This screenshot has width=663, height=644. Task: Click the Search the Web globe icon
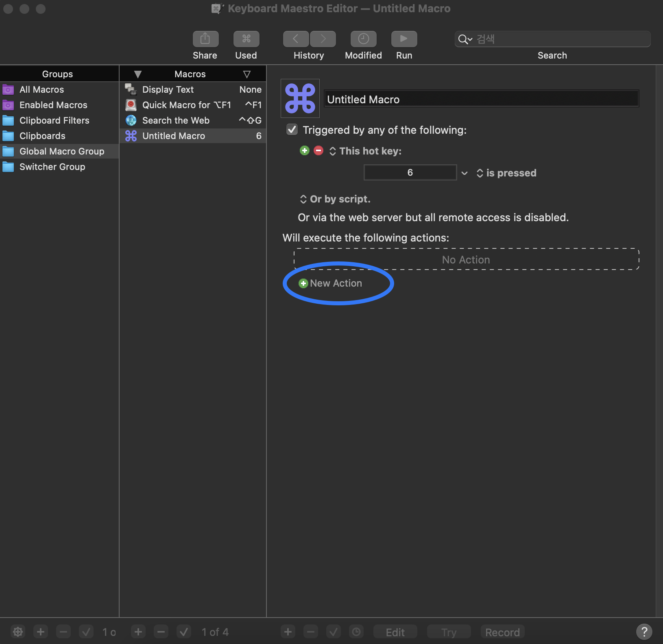coord(131,120)
